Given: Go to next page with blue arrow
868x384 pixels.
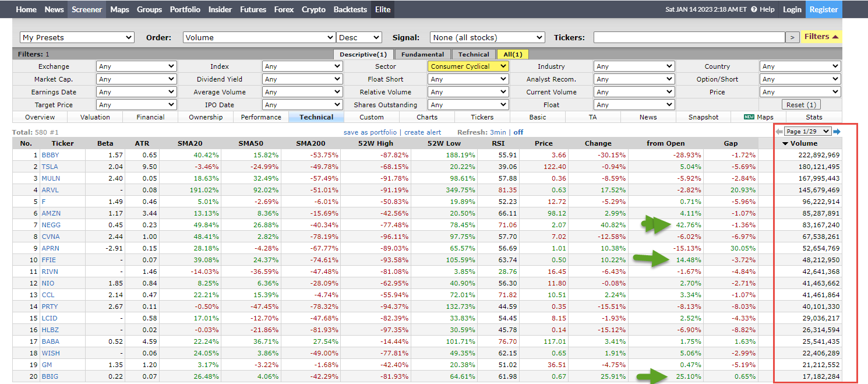Looking at the screenshot, I should [x=837, y=132].
